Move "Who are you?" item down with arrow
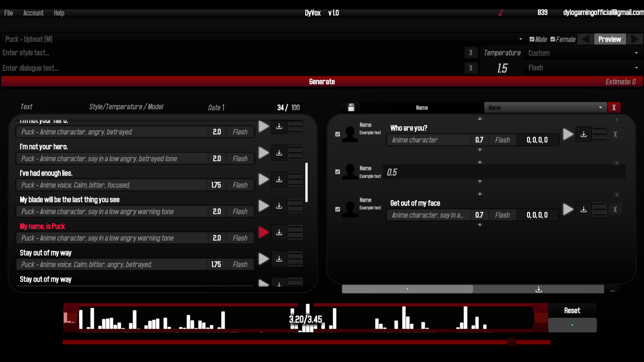The height and width of the screenshot is (362, 644). click(x=480, y=150)
